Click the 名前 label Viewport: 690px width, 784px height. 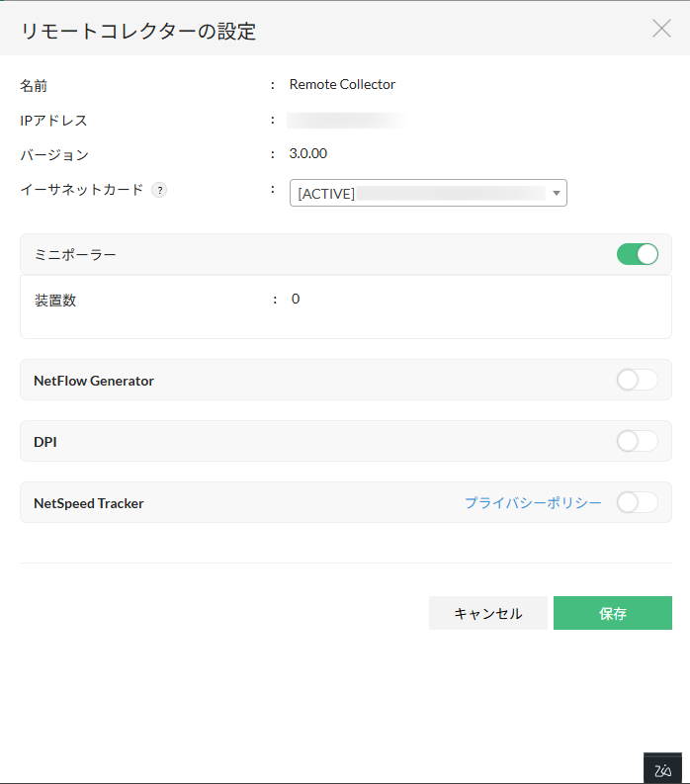pos(34,86)
